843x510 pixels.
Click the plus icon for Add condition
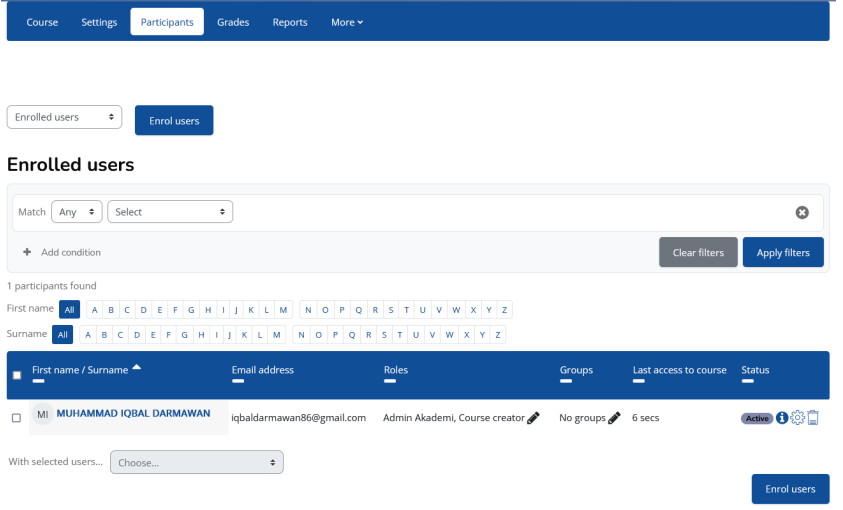click(27, 252)
